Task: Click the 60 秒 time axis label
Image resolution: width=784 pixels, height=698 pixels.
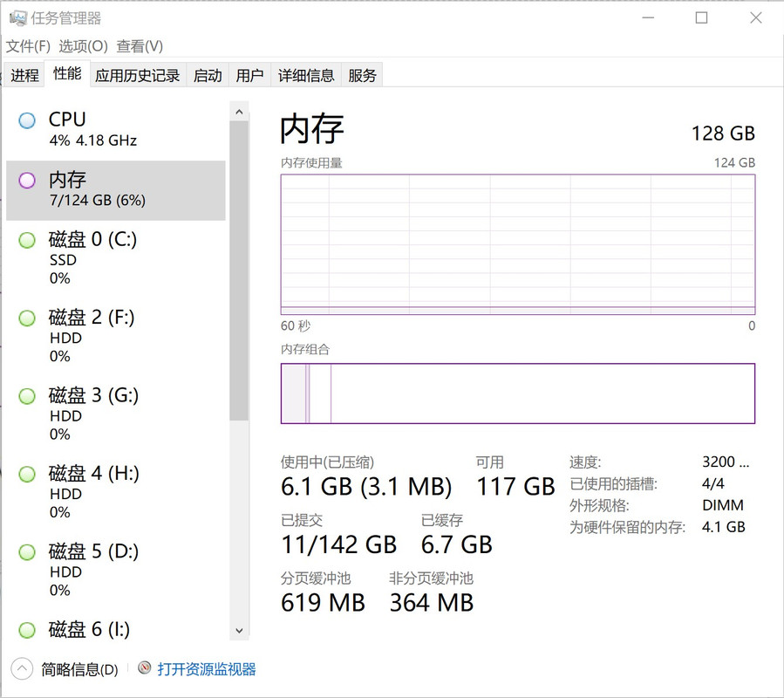Action: pyautogui.click(x=296, y=326)
